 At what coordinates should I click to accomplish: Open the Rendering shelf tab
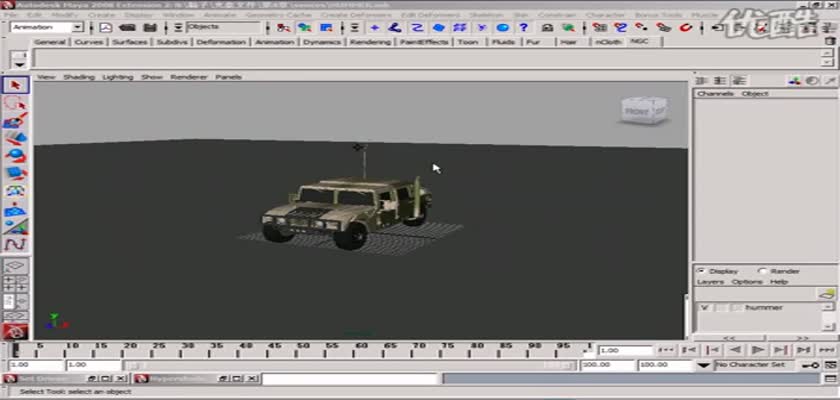click(x=370, y=42)
